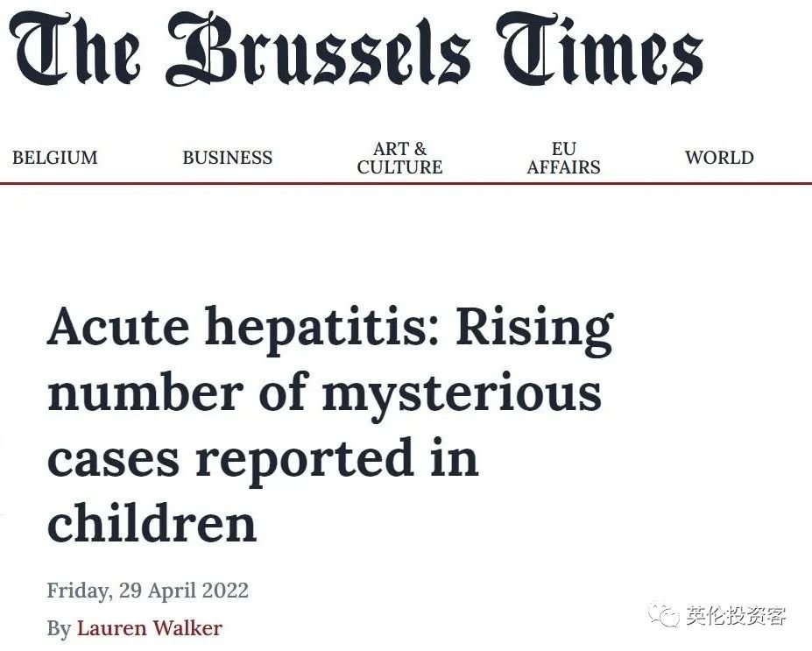
Task: Open author Lauren Walker's page
Action: (x=149, y=628)
